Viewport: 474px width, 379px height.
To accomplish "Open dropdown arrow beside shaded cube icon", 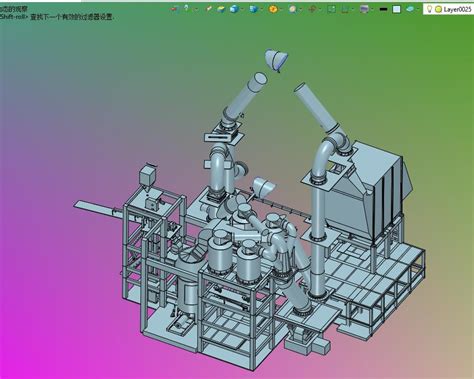I will (242, 9).
